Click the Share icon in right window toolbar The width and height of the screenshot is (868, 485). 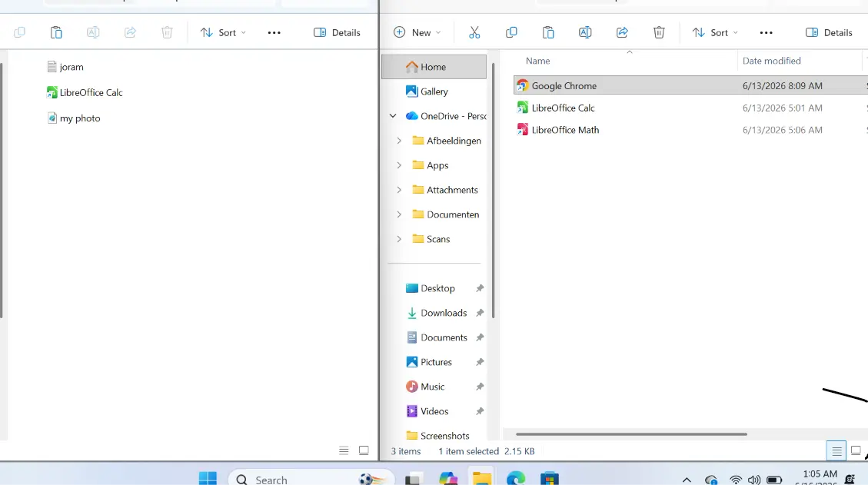click(622, 32)
